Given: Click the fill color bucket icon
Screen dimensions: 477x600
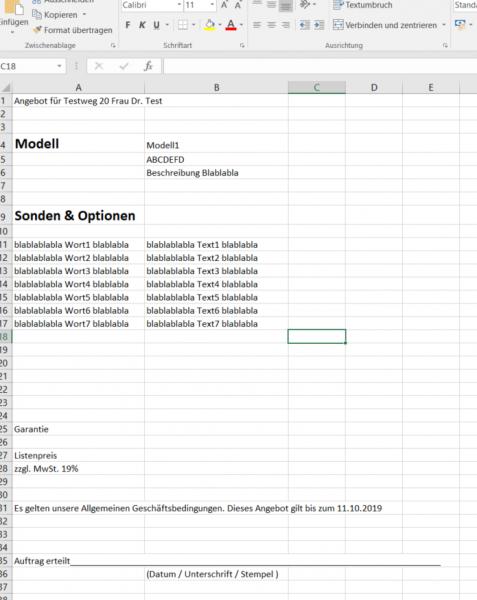Looking at the screenshot, I should click(209, 25).
